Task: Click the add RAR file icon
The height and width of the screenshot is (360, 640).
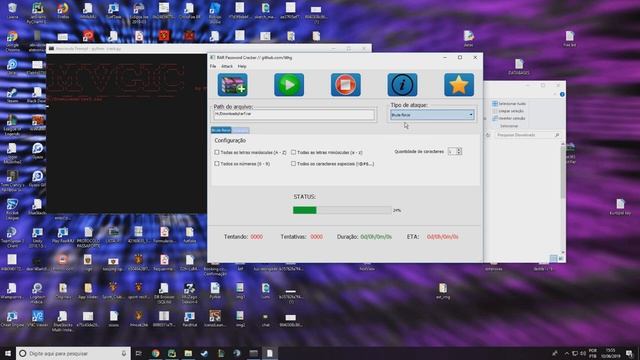Action: (x=233, y=85)
